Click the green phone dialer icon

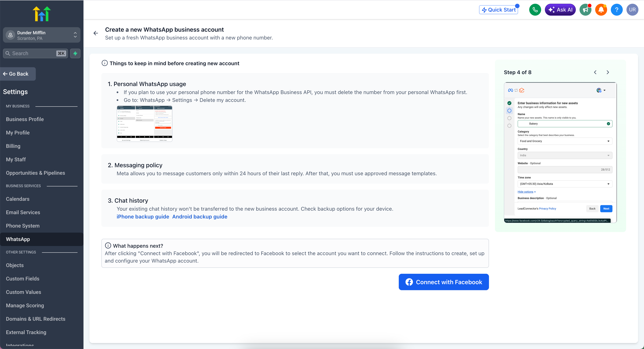pos(535,10)
